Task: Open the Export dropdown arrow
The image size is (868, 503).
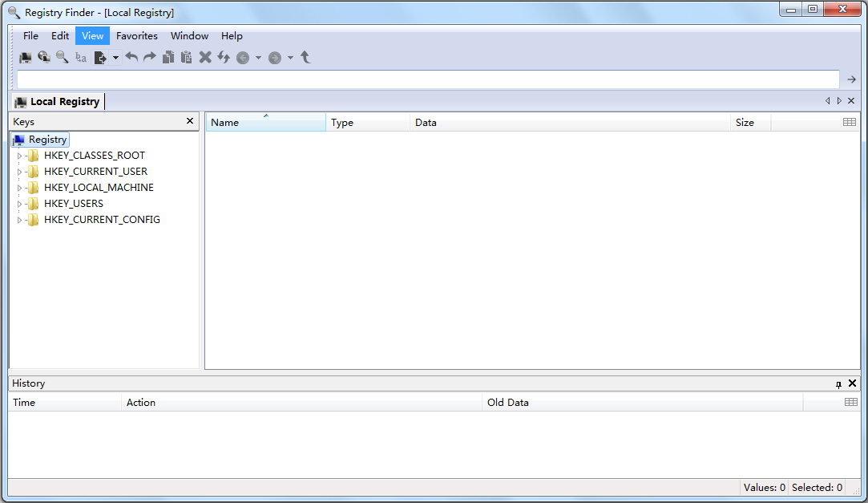Action: (115, 58)
